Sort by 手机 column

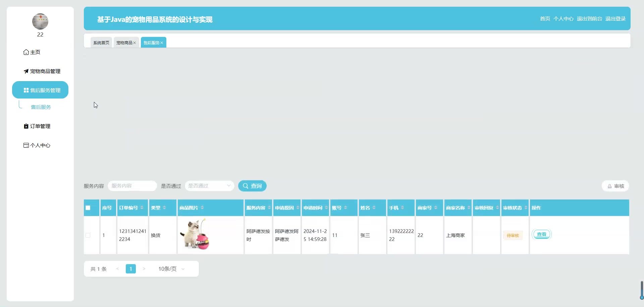402,208
